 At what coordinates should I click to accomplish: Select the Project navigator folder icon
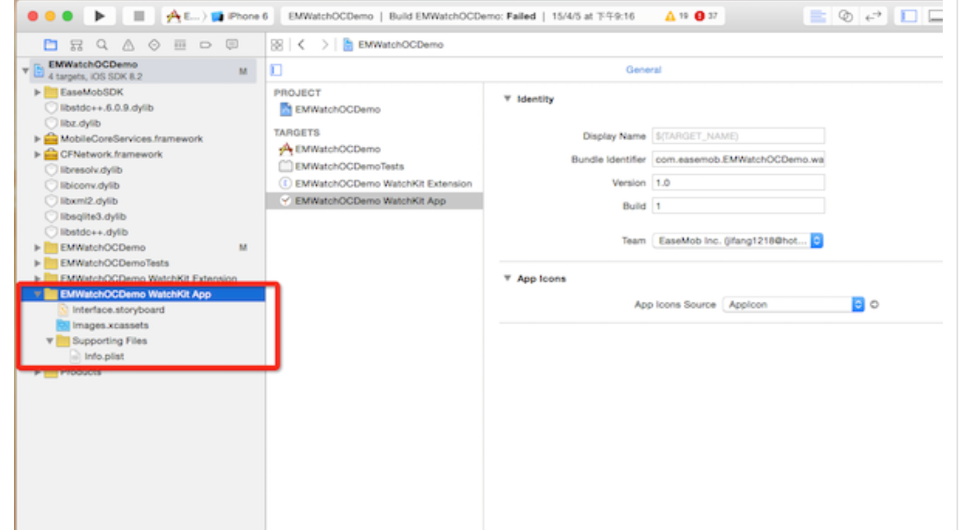pos(50,45)
